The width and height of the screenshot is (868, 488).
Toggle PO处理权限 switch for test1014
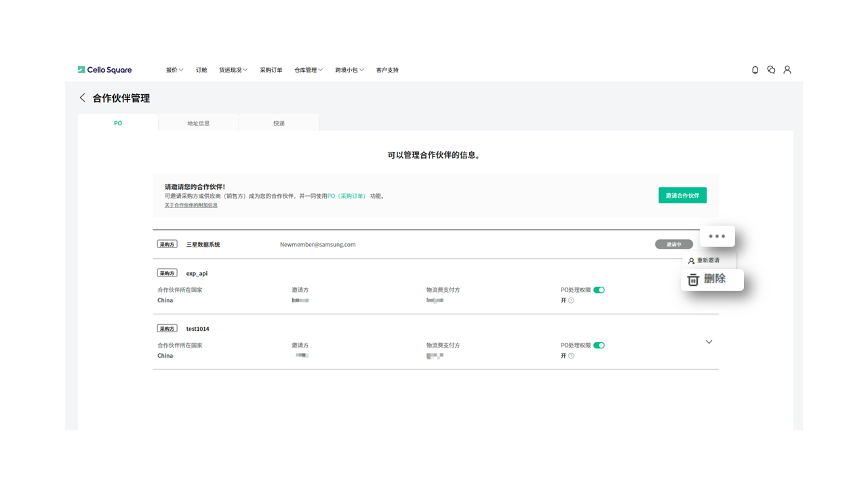point(599,346)
